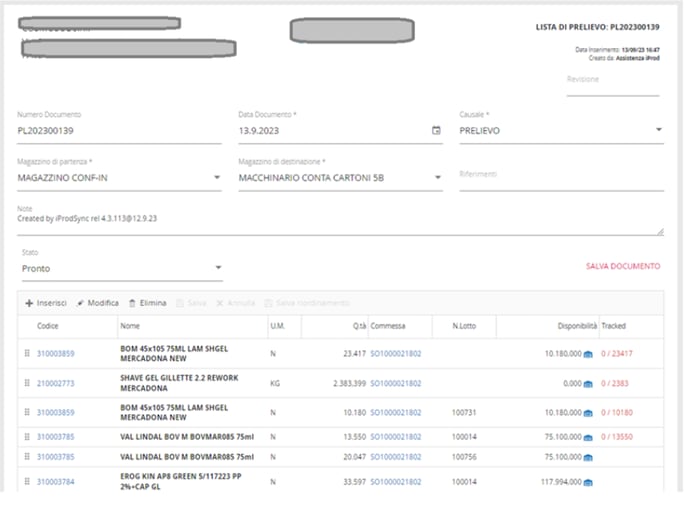Open the Causale PRELIEVO dropdown

click(659, 130)
